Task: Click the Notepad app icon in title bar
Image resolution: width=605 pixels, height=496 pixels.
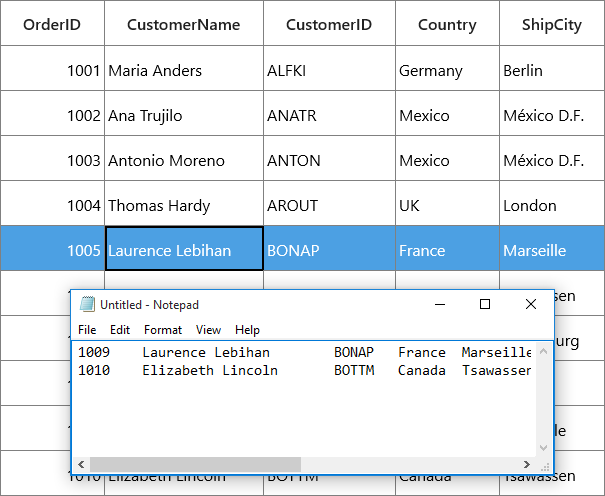Action: (87, 304)
